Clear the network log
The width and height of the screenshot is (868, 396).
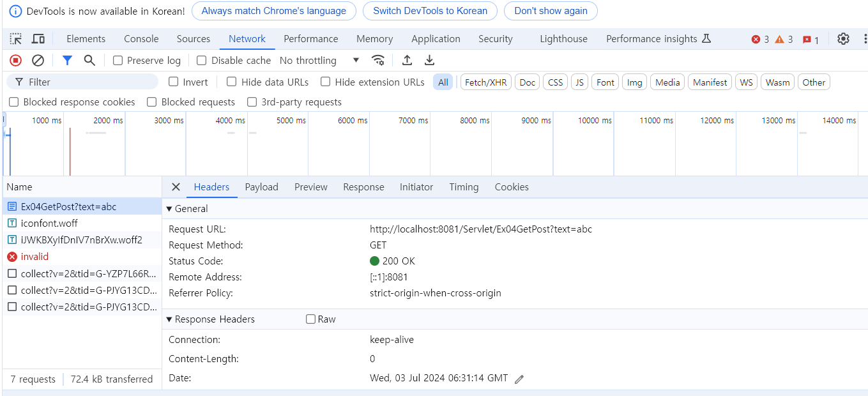click(38, 61)
